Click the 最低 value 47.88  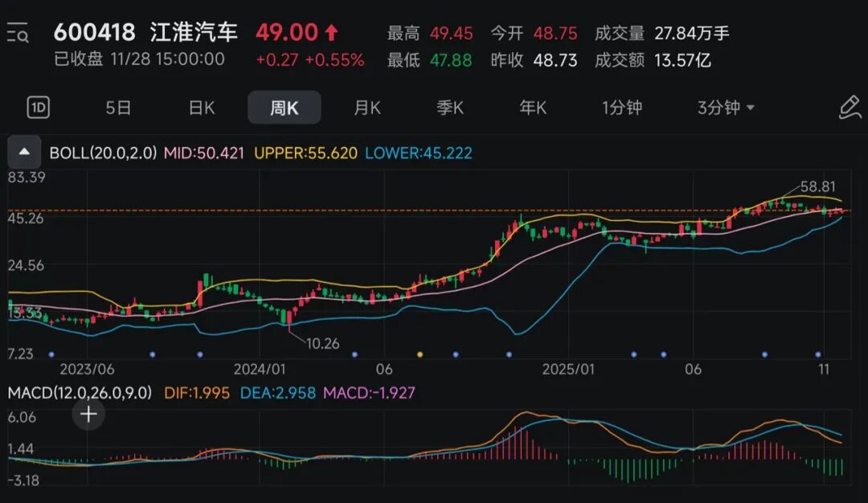coord(451,59)
